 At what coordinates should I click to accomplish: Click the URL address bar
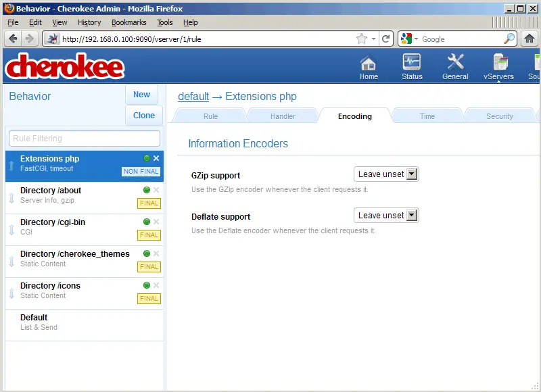(x=207, y=39)
